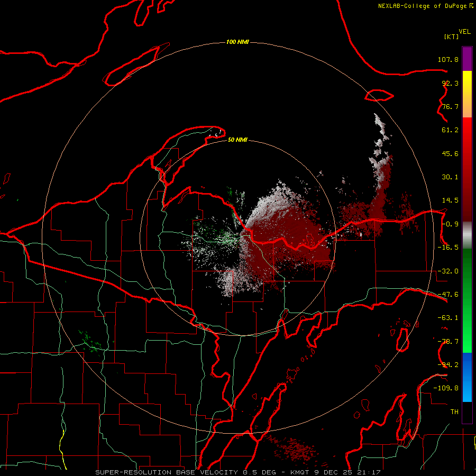The image size is (476, 476).
Task: Select the -78.7 scale value
Action: [x=448, y=342]
